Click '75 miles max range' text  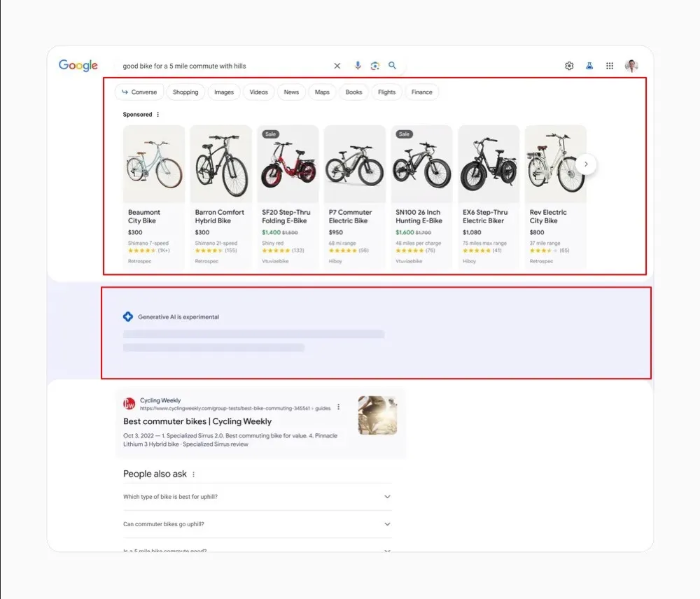[x=484, y=244]
